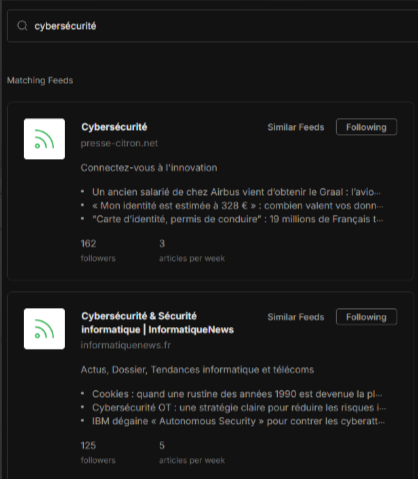Open the presse-citron.net feed RSS icon
This screenshot has width=418, height=479.
point(44,139)
